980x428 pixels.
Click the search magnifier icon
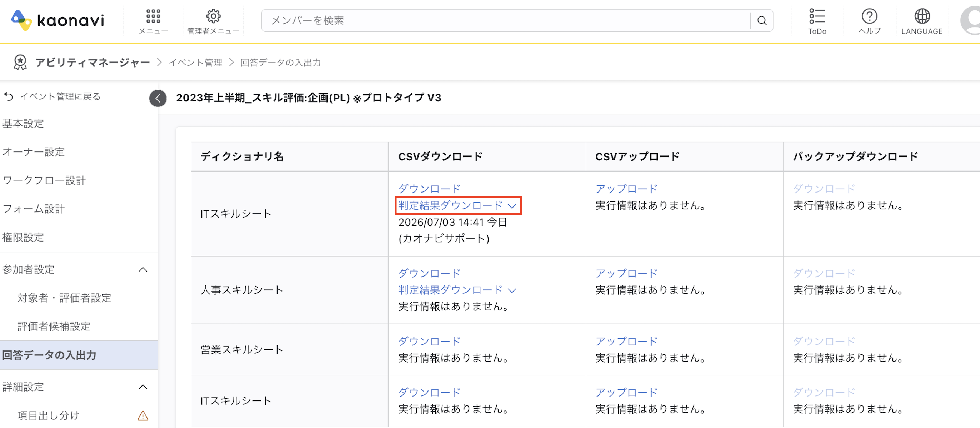(x=762, y=21)
